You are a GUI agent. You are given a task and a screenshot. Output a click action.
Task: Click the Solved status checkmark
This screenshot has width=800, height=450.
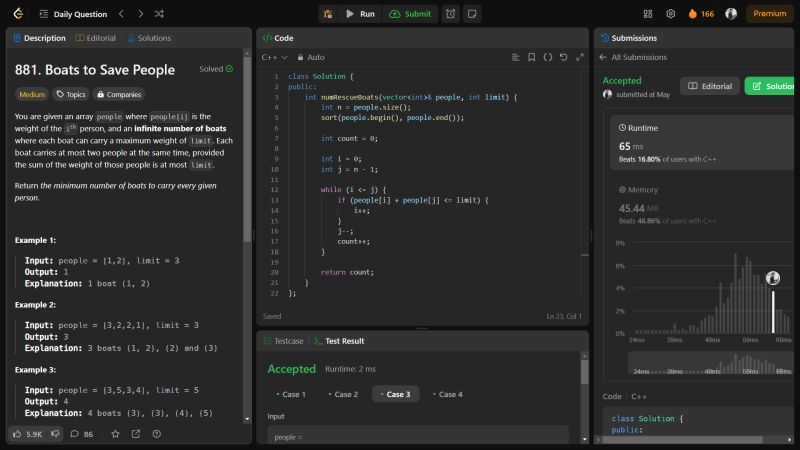tap(230, 69)
